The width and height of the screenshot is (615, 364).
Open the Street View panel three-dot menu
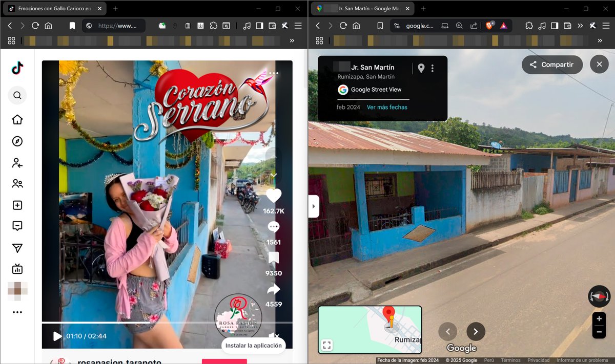tap(433, 68)
